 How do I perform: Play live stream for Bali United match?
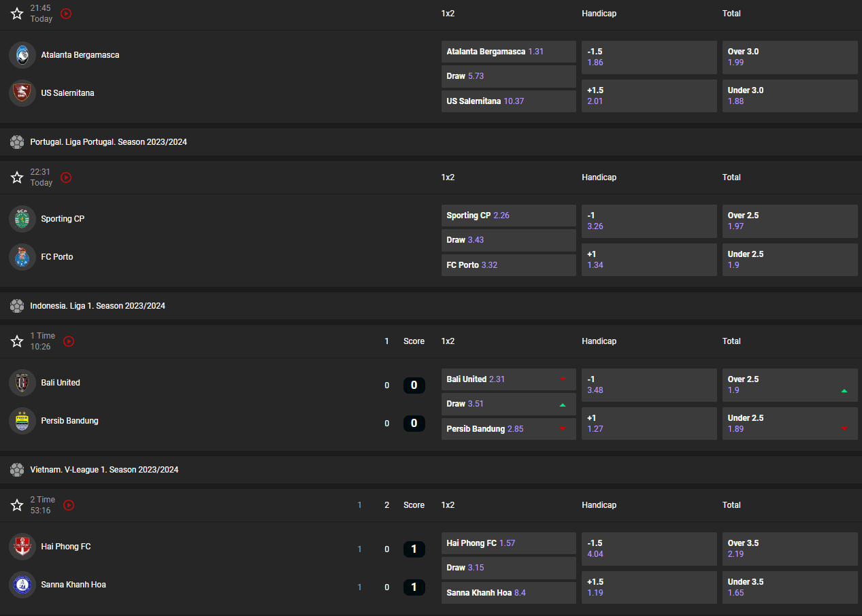coord(69,341)
